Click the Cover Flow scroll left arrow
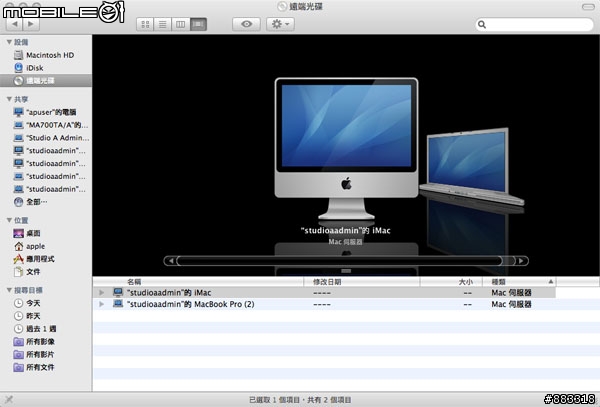 coord(171,261)
